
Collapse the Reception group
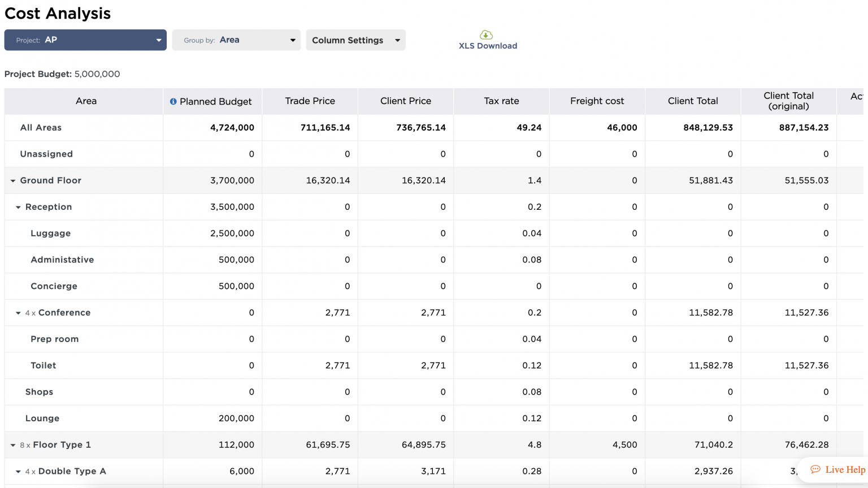18,207
